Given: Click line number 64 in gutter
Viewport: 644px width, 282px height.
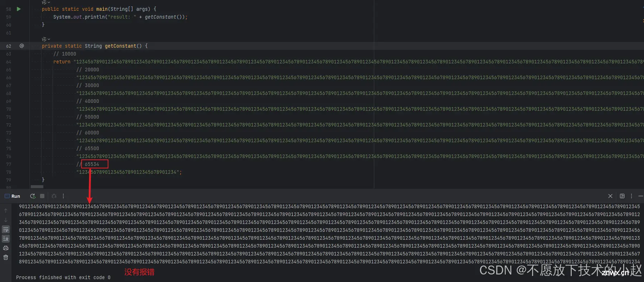Looking at the screenshot, I should (9, 62).
